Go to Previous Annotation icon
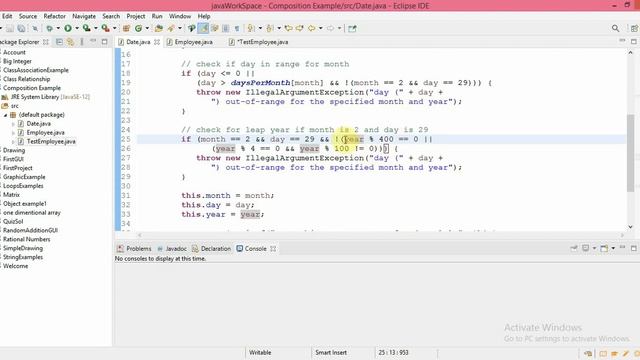The height and width of the screenshot is (360, 640). (x=270, y=28)
